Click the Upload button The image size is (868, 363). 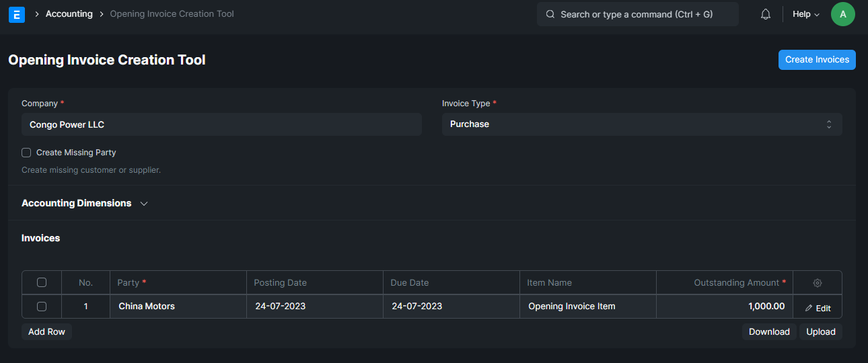[821, 331]
